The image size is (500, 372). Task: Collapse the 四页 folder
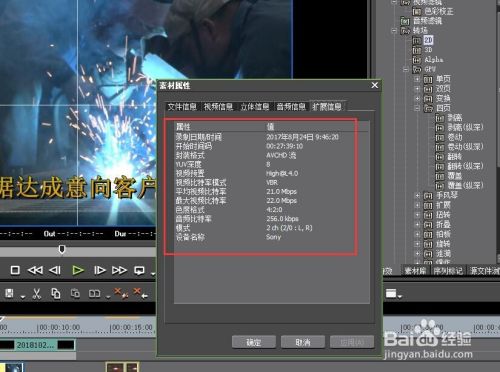coord(417,108)
